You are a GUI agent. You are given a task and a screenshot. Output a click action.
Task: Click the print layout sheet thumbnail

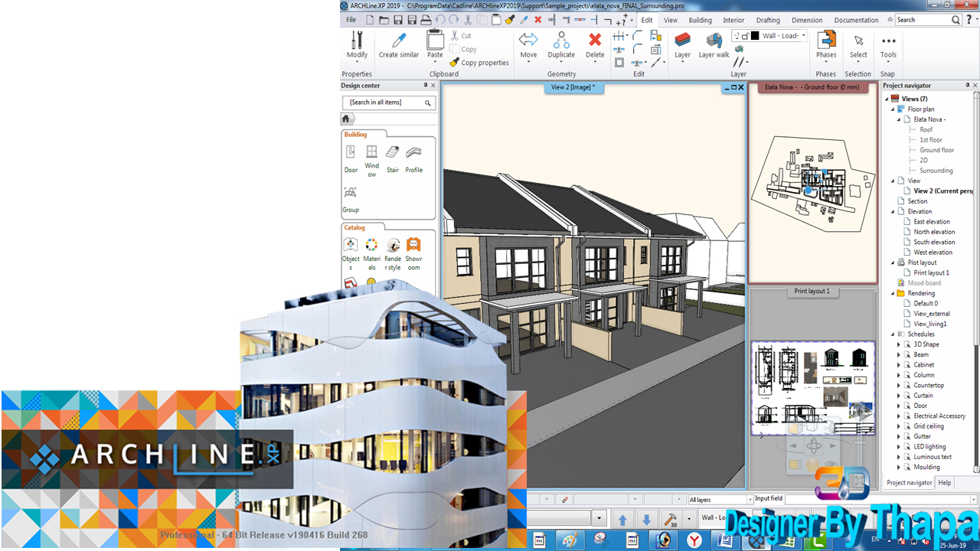coord(812,389)
